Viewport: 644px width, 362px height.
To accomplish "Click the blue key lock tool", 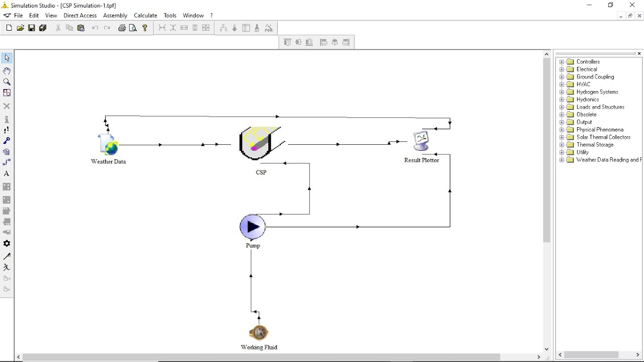I will click(x=7, y=141).
